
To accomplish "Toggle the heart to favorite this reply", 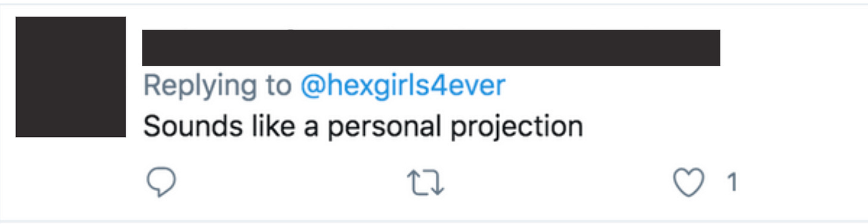I will [689, 183].
